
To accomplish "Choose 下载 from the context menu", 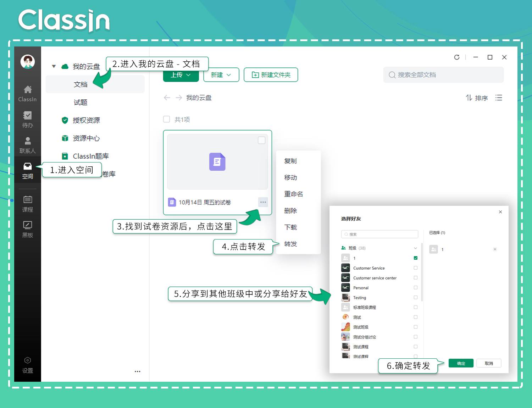I will tap(290, 227).
